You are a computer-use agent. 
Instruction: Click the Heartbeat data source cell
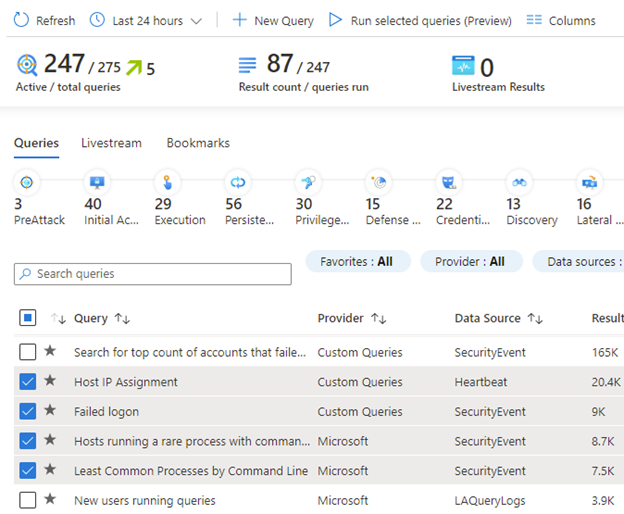481,382
